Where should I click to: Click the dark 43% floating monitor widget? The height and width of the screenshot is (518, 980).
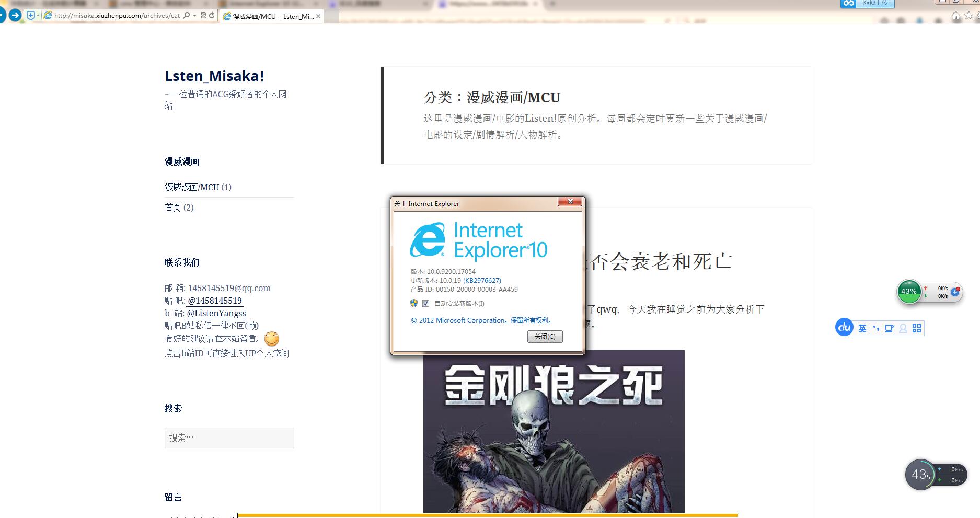pos(920,475)
